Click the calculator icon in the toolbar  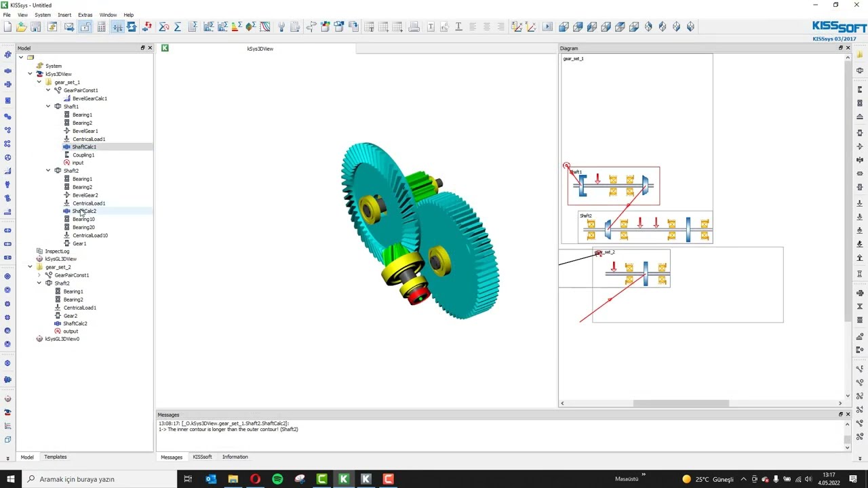coord(101,27)
